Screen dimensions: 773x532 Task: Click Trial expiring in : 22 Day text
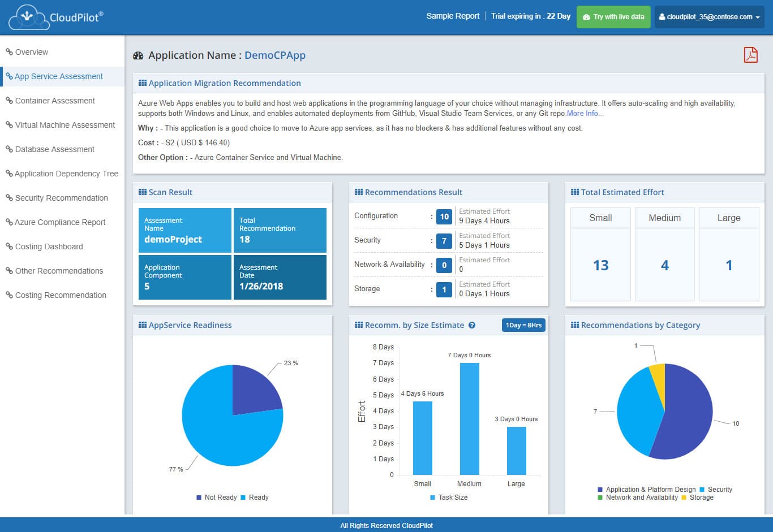point(531,16)
